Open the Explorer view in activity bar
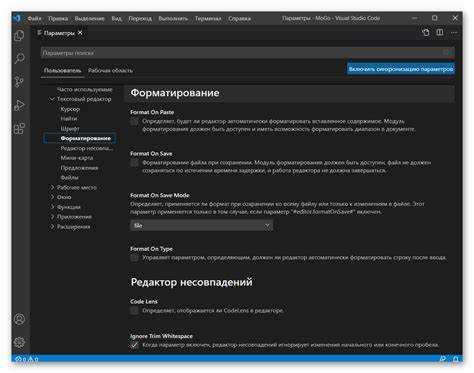 19,35
